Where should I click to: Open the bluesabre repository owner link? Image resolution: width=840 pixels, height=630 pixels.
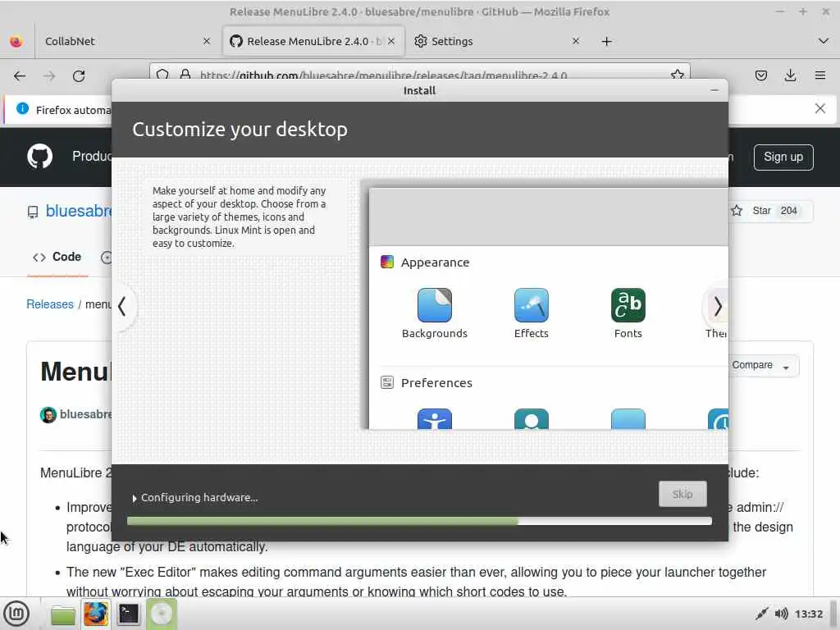coord(79,211)
